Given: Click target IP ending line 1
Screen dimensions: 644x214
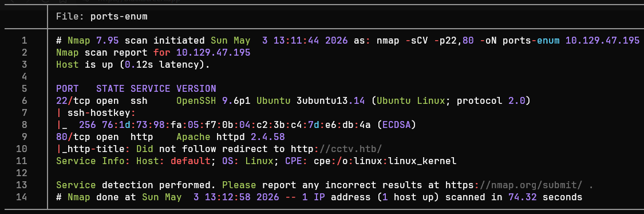Looking at the screenshot, I should coord(602,41).
